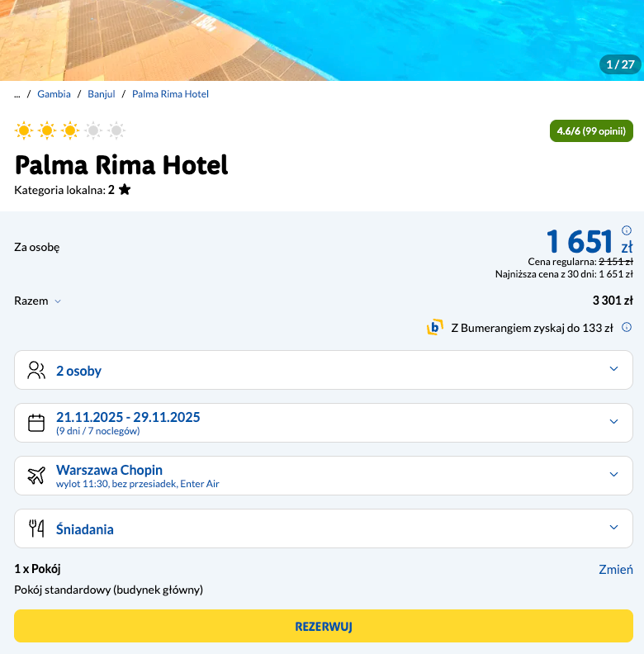Click Zmień to change room
This screenshot has width=644, height=654.
pos(615,570)
